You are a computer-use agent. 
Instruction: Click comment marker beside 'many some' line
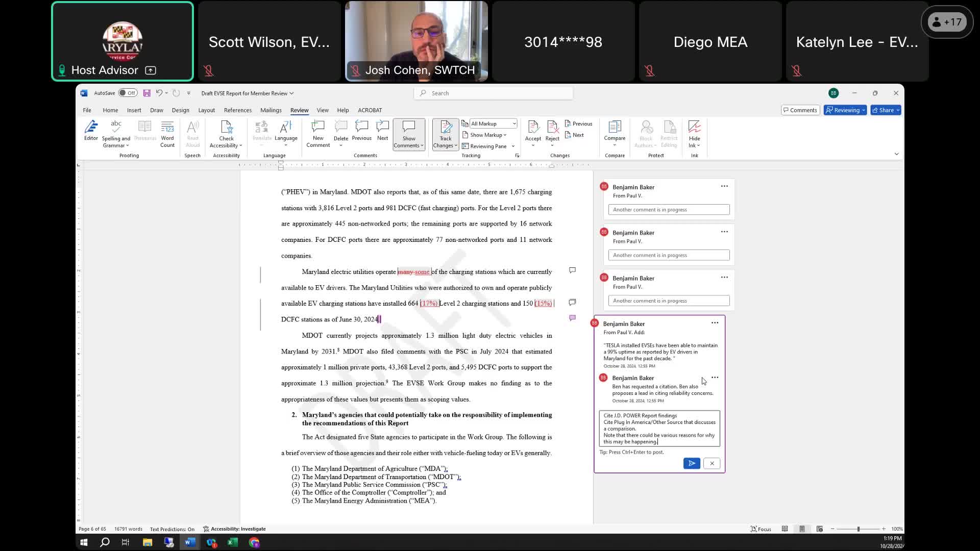coord(572,270)
